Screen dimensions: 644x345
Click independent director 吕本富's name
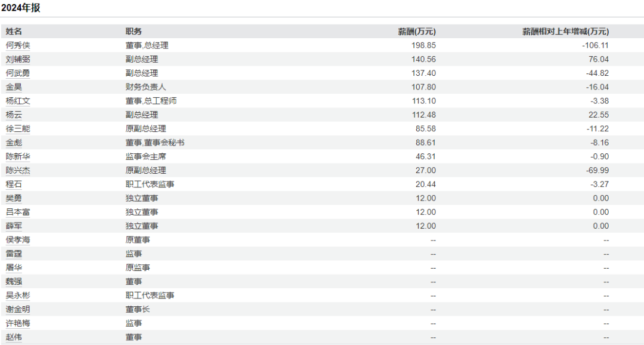pyautogui.click(x=18, y=212)
